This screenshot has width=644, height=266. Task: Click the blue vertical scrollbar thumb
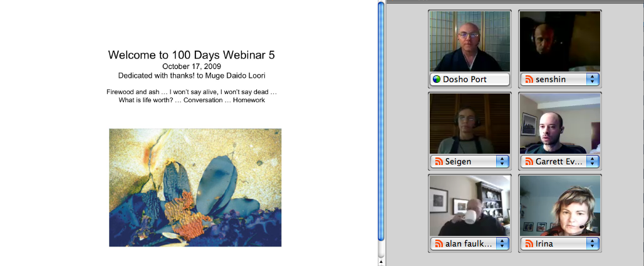tap(381, 121)
